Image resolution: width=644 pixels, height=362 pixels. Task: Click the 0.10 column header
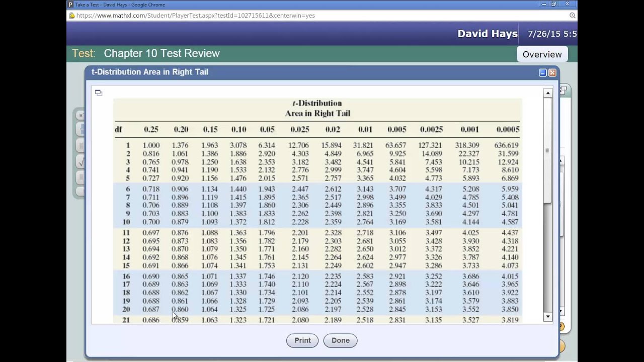[x=238, y=130]
